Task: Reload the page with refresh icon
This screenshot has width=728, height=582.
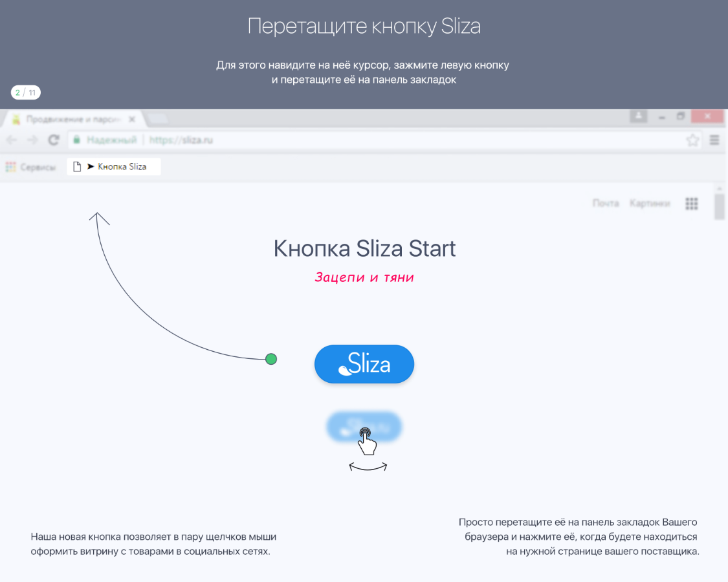Action: pos(54,140)
